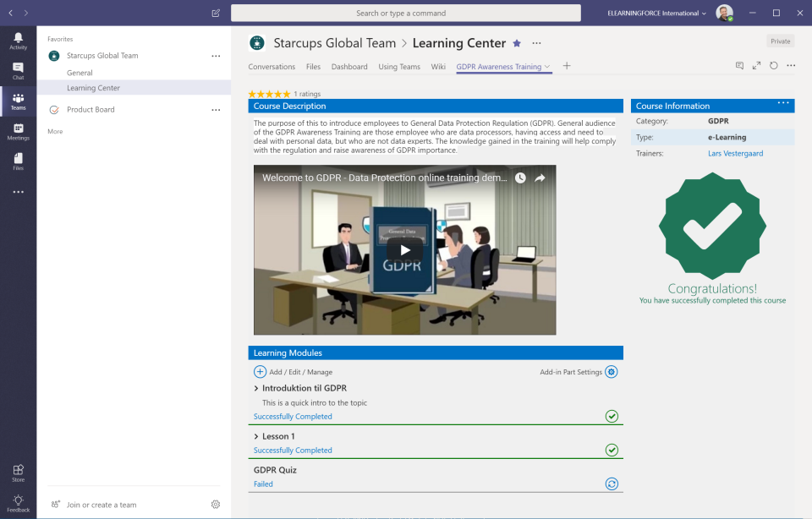Open Meetings from the sidebar

(18, 131)
